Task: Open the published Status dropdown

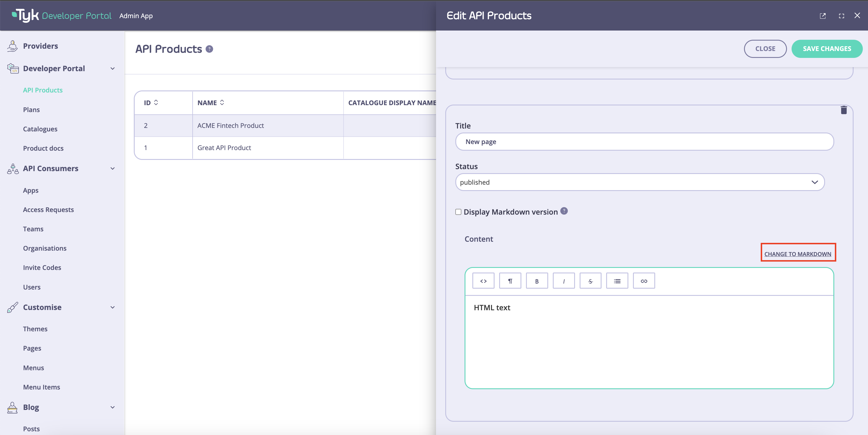Action: tap(815, 182)
